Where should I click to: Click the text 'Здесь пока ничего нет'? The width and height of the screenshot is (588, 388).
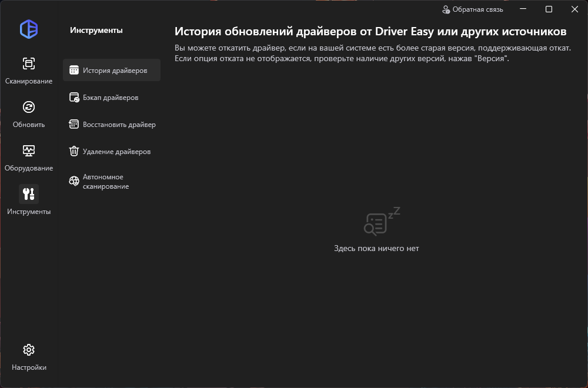click(x=376, y=248)
